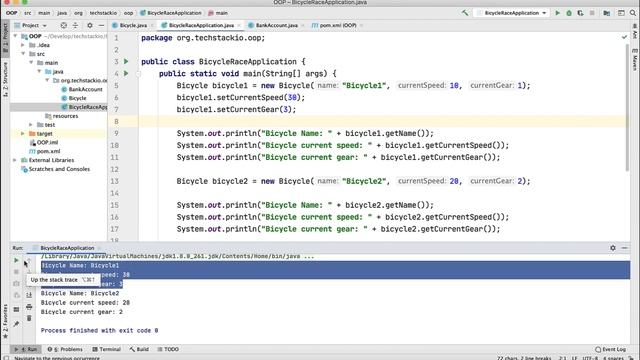
Task: Click the stop icon in the Run panel
Action: coord(16,272)
